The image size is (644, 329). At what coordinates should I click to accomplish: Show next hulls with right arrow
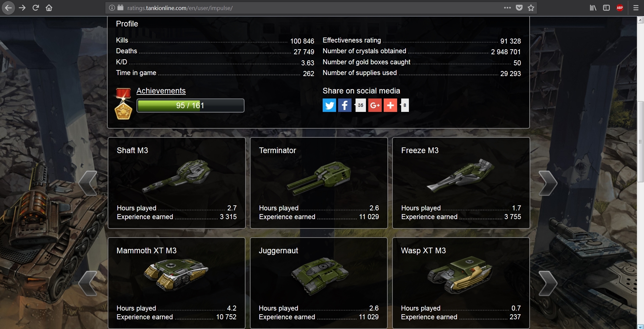[x=548, y=283]
